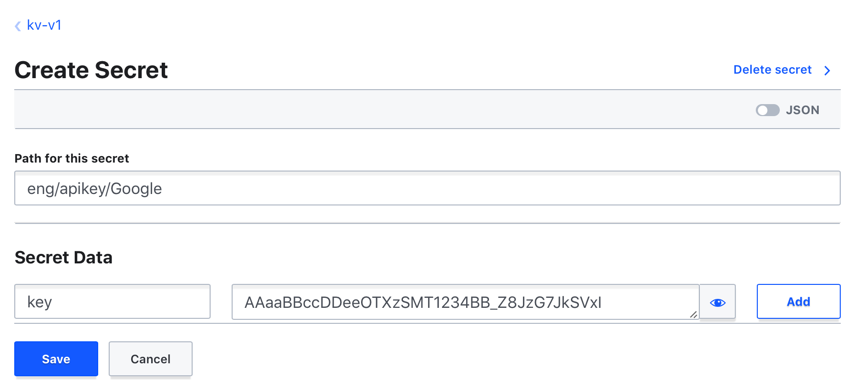This screenshot has height=388, width=852.
Task: Click the word key in name field
Action: coord(39,302)
